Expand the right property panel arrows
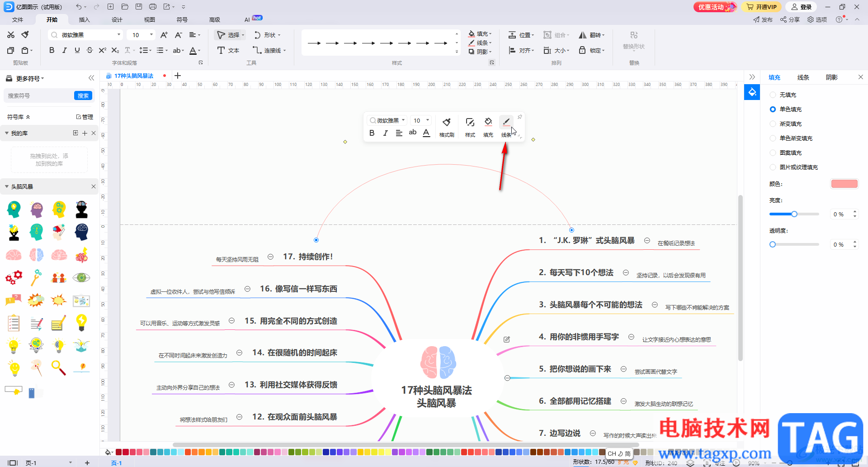The height and width of the screenshot is (467, 868). pyautogui.click(x=752, y=77)
